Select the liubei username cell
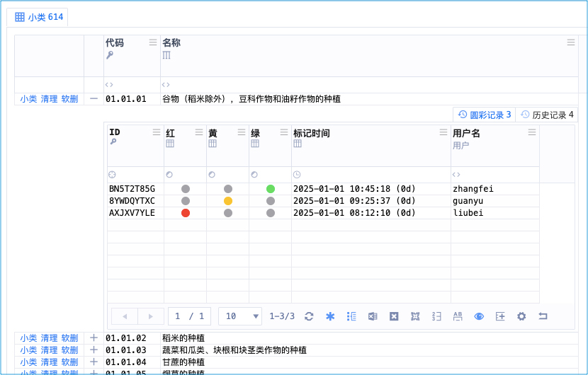This screenshot has width=588, height=375. point(495,213)
